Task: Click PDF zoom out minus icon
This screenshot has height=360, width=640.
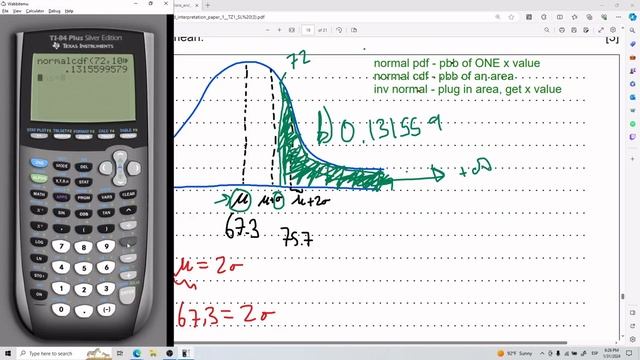Action: click(x=268, y=30)
